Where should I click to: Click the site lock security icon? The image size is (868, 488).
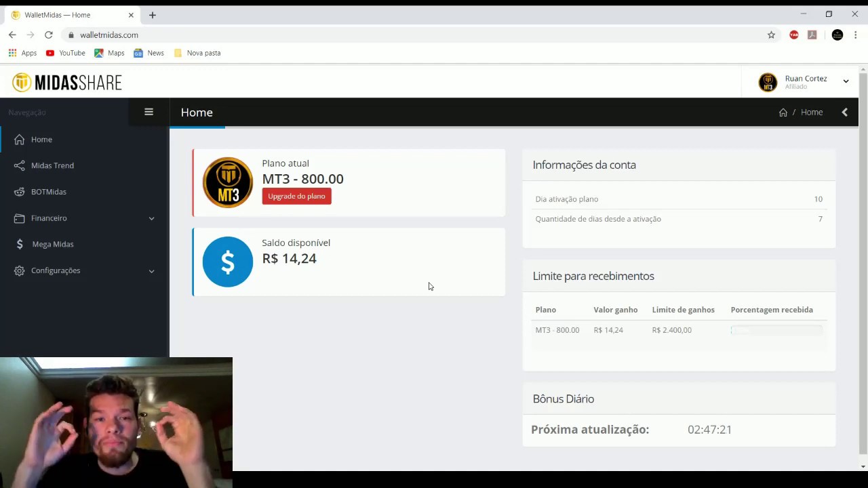tap(71, 35)
